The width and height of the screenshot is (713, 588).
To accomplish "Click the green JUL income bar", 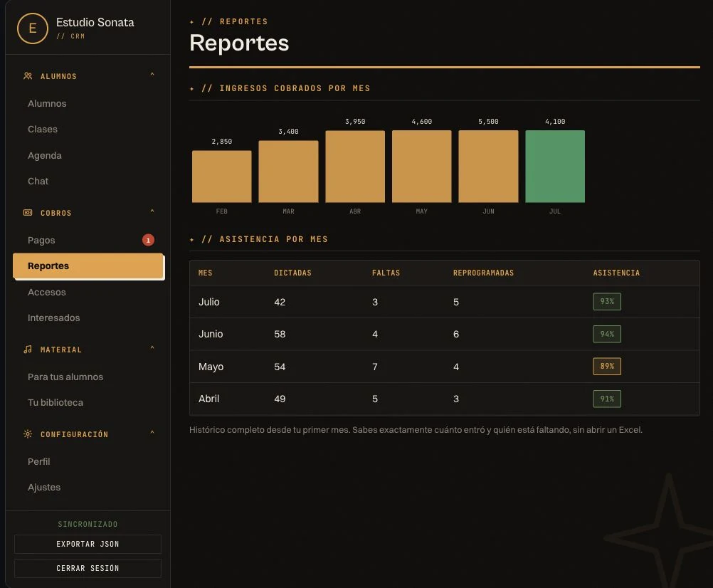I will pyautogui.click(x=555, y=167).
